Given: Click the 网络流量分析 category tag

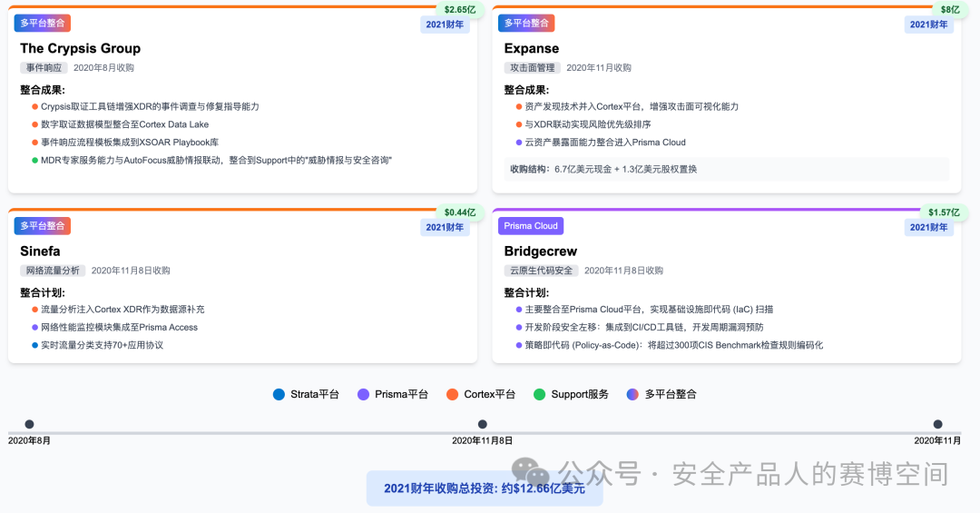Looking at the screenshot, I should pos(53,271).
